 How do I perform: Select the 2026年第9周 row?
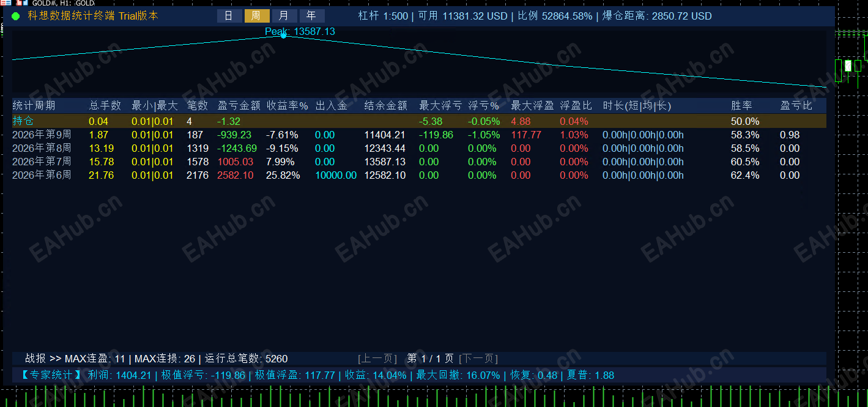[x=419, y=135]
